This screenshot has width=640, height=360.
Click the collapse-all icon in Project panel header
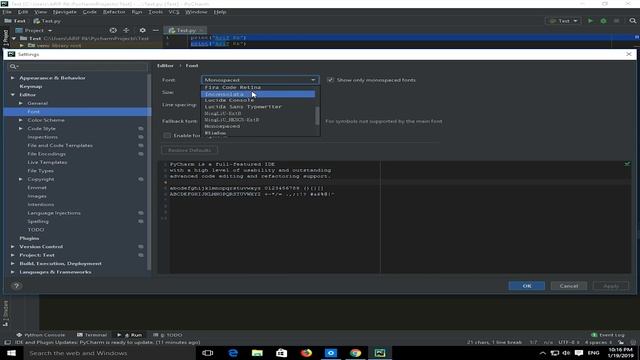(x=126, y=30)
